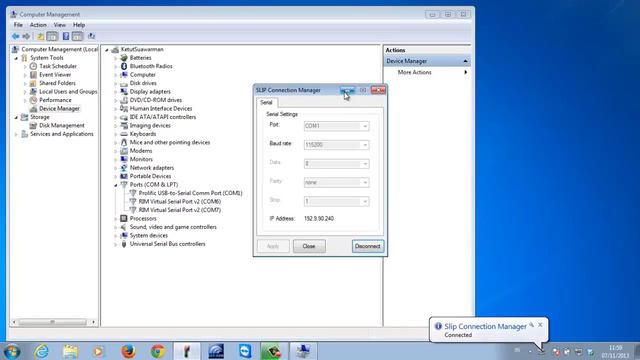The height and width of the screenshot is (360, 640).
Task: Open the Port dropdown in SLIP dialog
Action: [x=365, y=126]
